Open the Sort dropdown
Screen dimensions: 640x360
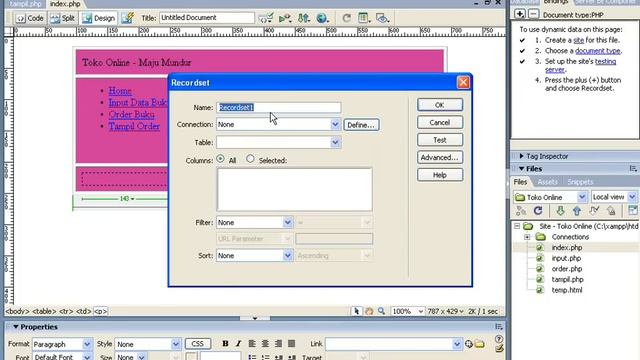(287, 256)
